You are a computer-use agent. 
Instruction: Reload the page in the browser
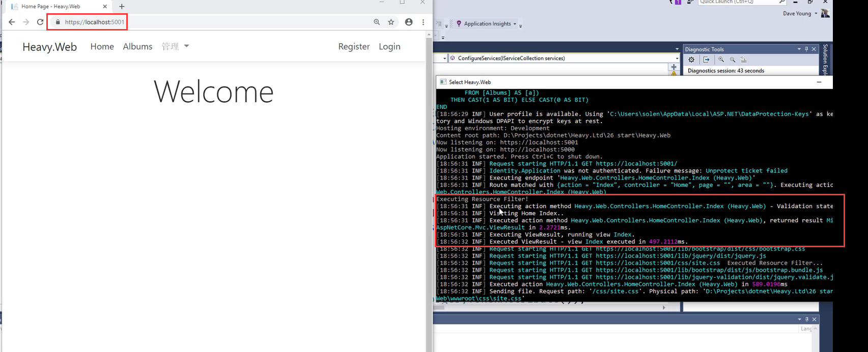(40, 22)
